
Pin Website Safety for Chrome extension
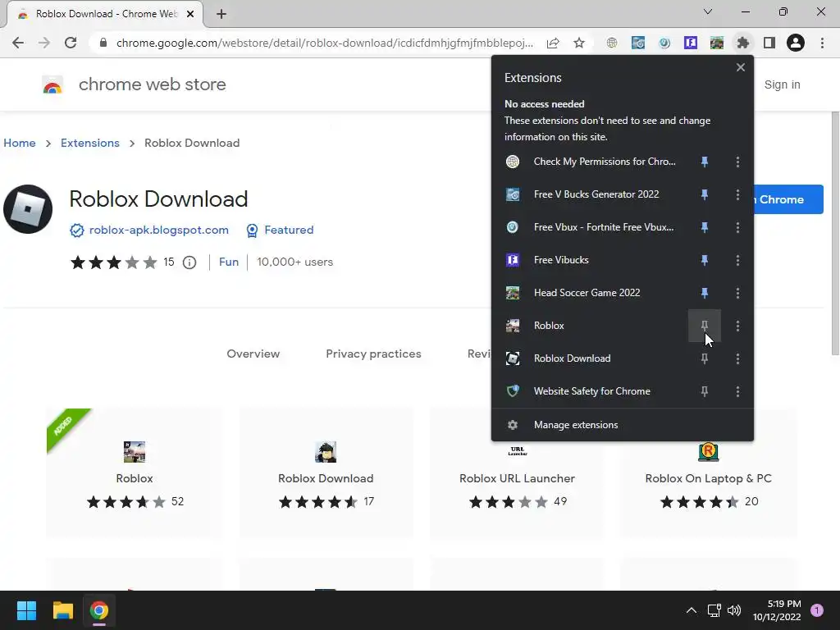coord(705,391)
